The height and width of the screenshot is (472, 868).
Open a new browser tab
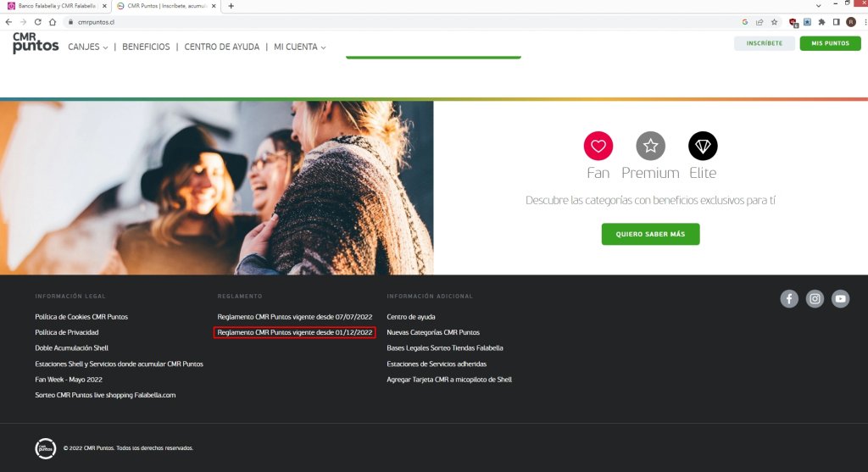[231, 6]
